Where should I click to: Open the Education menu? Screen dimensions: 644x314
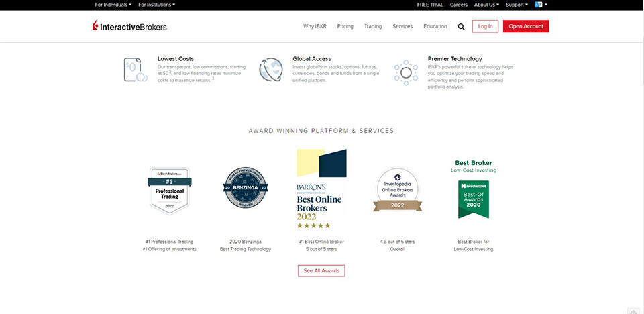point(435,26)
